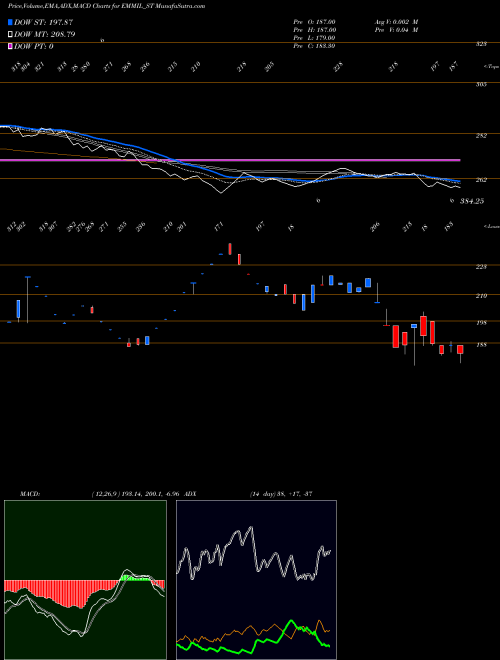500x660 pixels.
Task: Click the 'MACD:' panel heading
Action: click(x=30, y=494)
